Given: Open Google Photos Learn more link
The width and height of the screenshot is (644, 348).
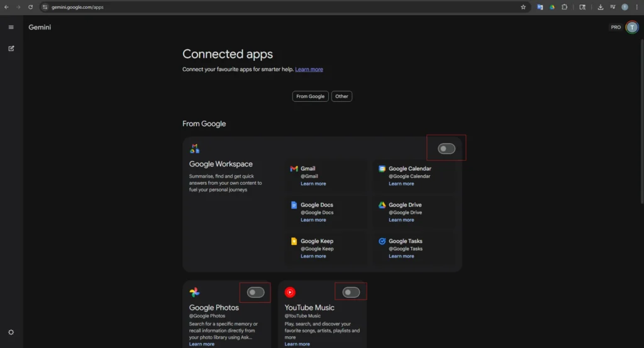Looking at the screenshot, I should coord(202,344).
